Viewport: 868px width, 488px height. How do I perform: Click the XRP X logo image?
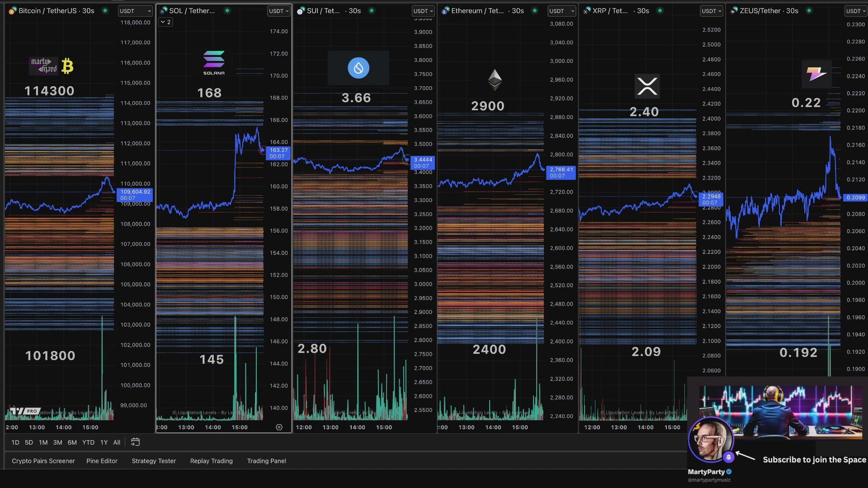[x=647, y=86]
